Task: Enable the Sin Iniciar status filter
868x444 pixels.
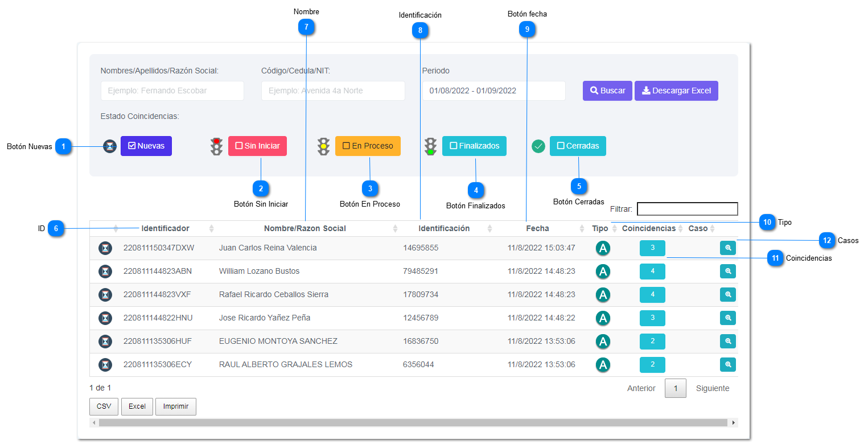Action: [x=257, y=146]
